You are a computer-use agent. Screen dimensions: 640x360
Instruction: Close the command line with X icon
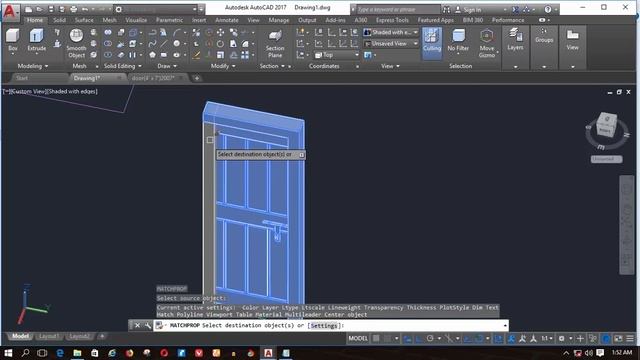[138, 325]
